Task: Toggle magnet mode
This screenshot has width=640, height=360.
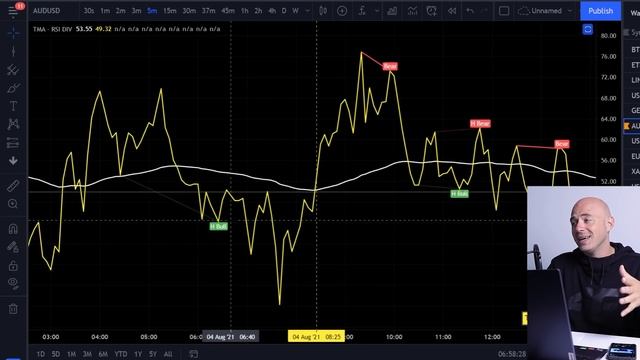Action: (x=13, y=229)
